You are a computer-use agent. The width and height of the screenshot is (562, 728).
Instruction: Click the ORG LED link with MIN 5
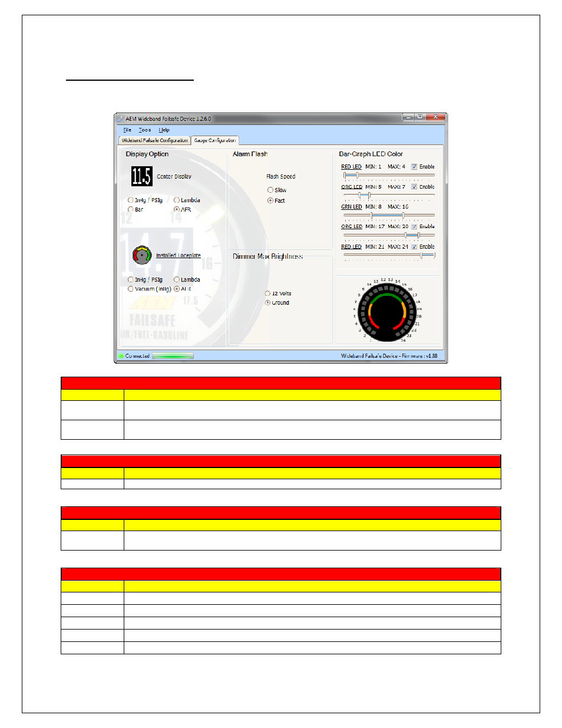[352, 187]
